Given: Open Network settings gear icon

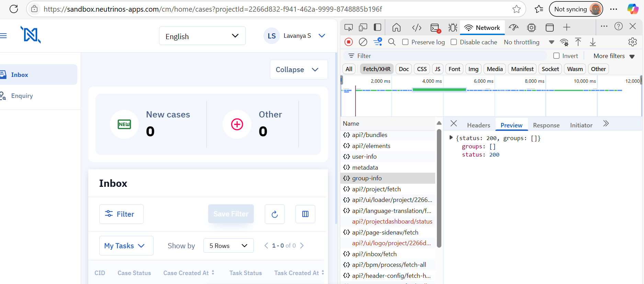Looking at the screenshot, I should tap(632, 42).
